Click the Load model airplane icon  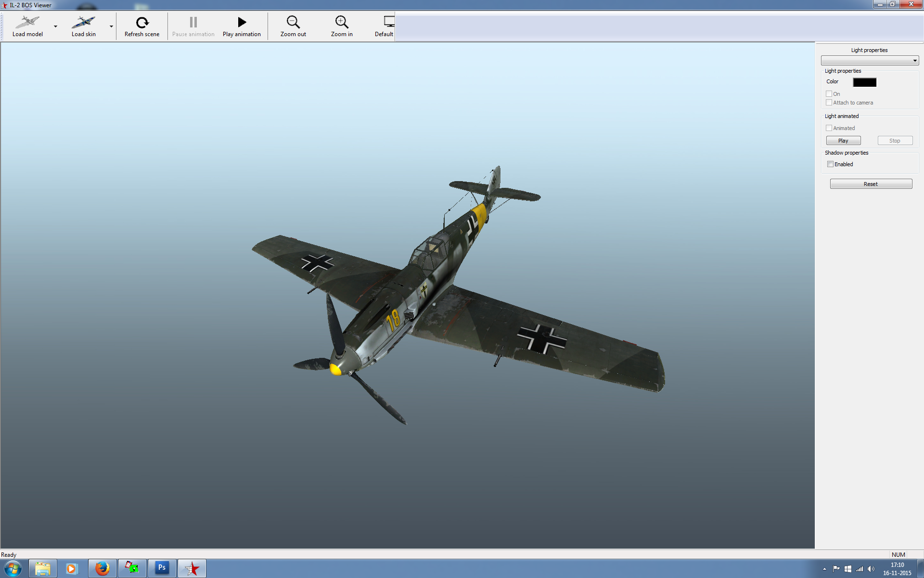27,23
